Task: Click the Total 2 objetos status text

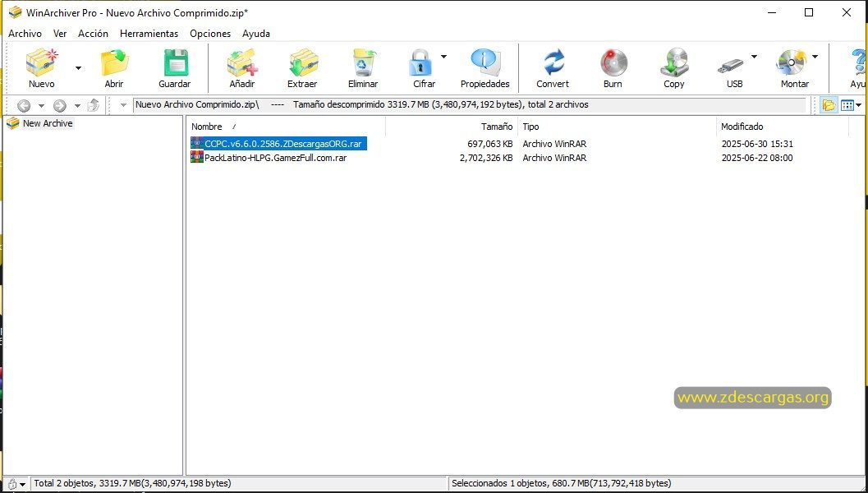Action: click(133, 484)
